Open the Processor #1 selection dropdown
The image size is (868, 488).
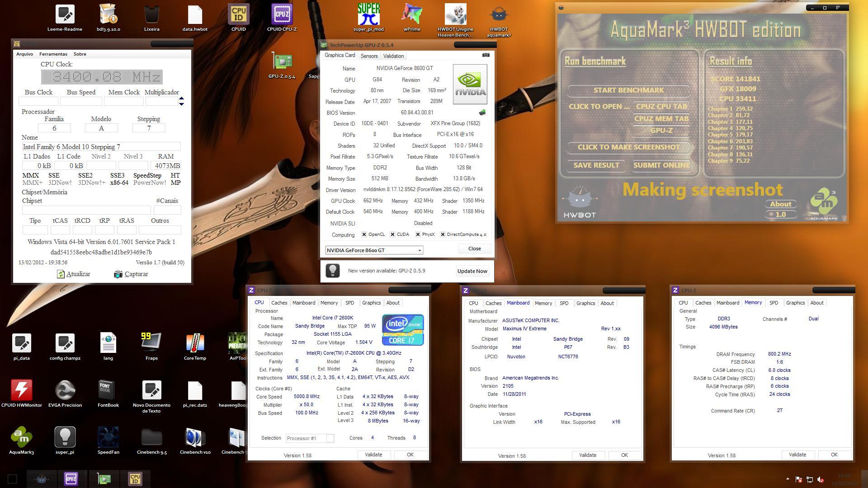[x=310, y=438]
